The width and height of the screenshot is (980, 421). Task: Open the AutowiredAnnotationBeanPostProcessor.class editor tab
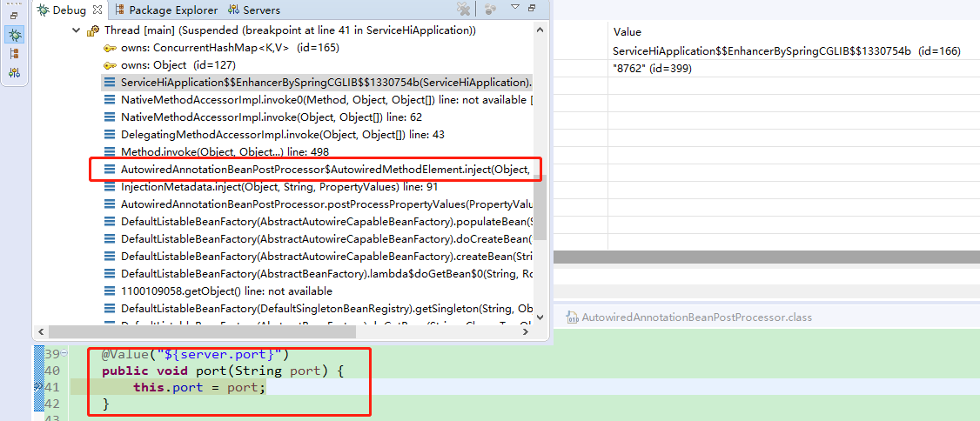tap(688, 317)
